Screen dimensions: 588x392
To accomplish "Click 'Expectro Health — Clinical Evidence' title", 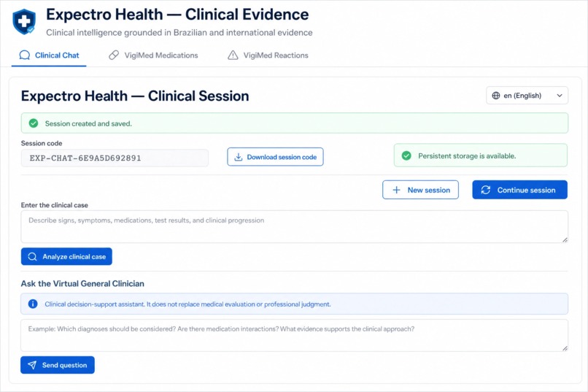I will 177,15.
